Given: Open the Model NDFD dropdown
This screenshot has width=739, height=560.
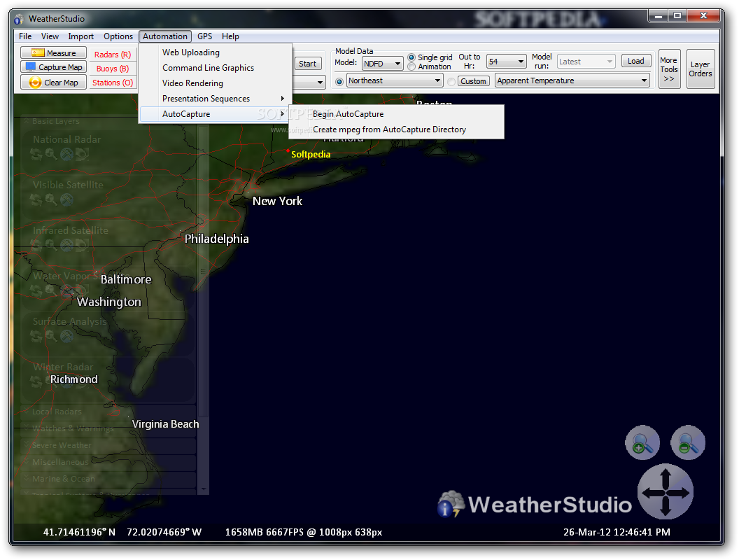Looking at the screenshot, I should [382, 63].
